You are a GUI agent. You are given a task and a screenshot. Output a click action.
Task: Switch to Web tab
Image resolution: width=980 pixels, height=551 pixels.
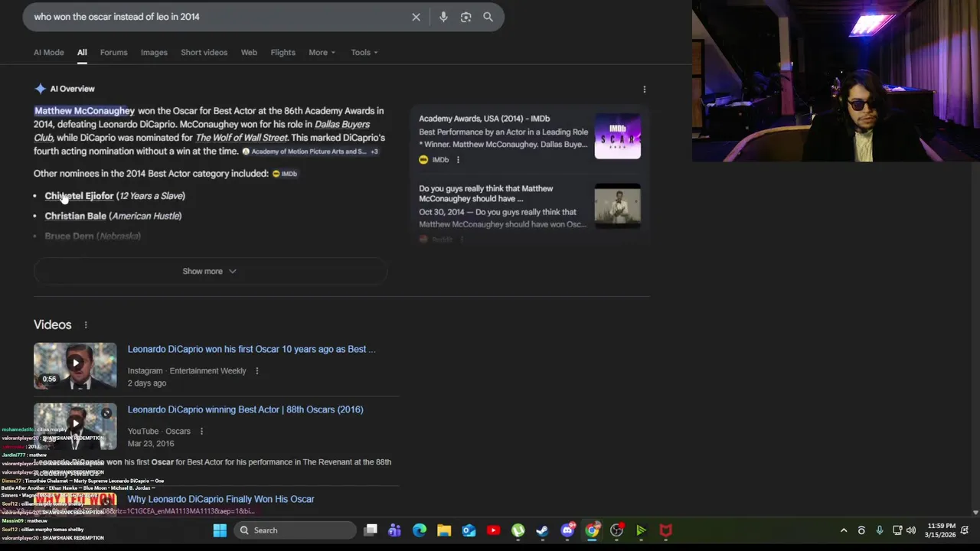click(249, 53)
